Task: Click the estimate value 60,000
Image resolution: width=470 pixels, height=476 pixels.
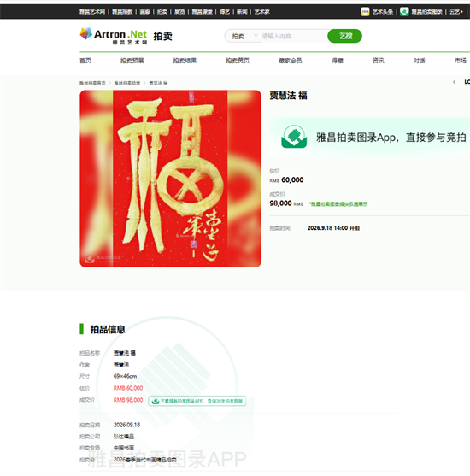Action: pyautogui.click(x=292, y=180)
